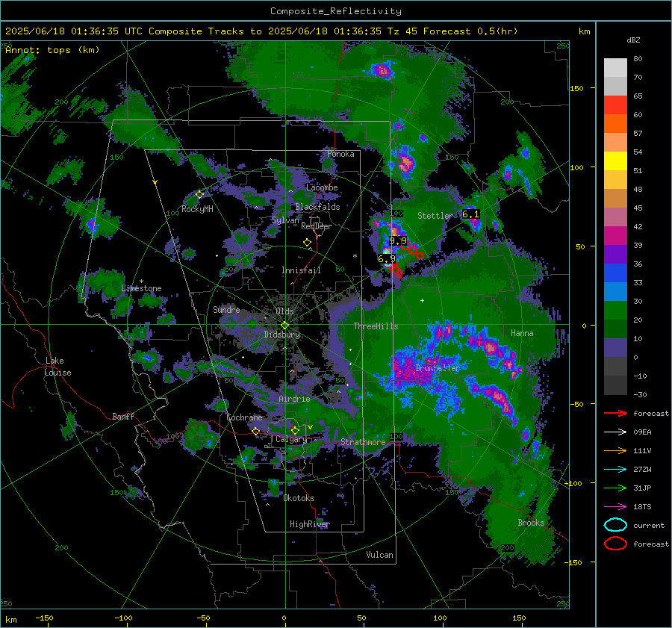Click the Hanna city label
672x628 pixels.
click(x=522, y=333)
